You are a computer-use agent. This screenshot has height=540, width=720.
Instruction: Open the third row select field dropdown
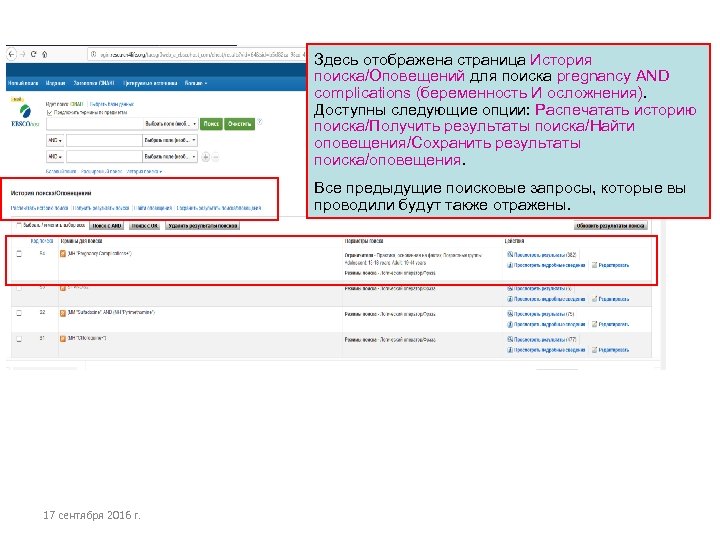point(170,157)
